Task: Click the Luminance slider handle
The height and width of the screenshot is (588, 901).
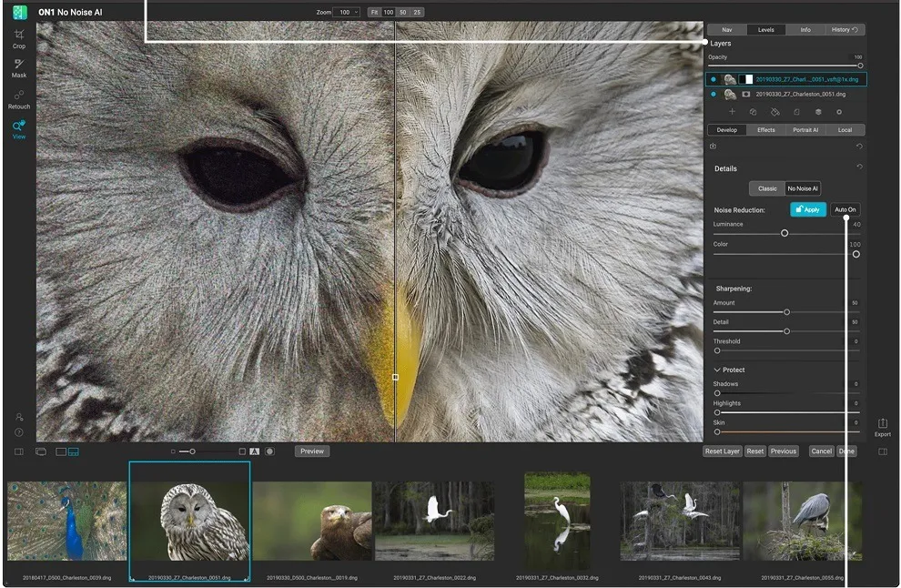Action: (x=785, y=233)
